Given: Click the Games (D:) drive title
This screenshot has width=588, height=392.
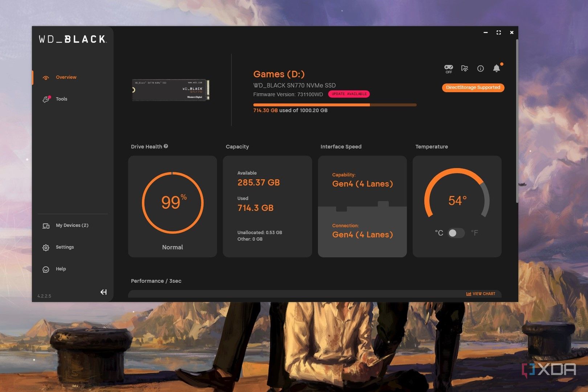Looking at the screenshot, I should tap(279, 74).
